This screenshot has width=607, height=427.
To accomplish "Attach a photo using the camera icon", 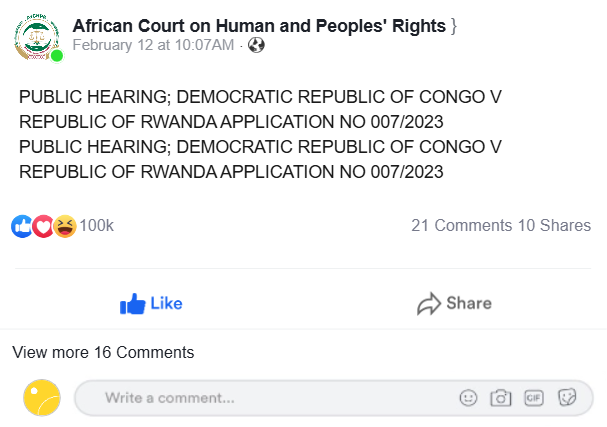I will [500, 398].
